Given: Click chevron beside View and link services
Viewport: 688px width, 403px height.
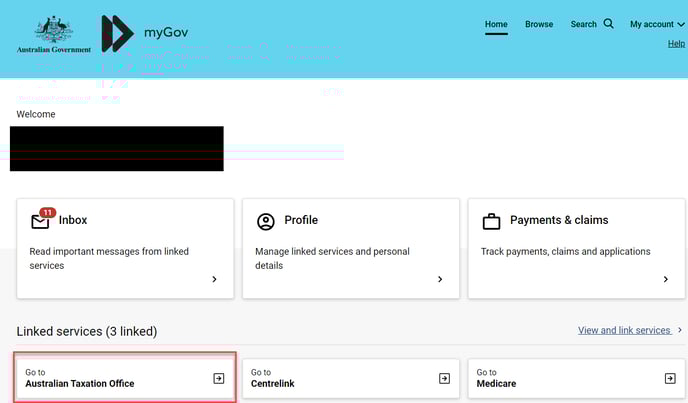Looking at the screenshot, I should point(680,330).
